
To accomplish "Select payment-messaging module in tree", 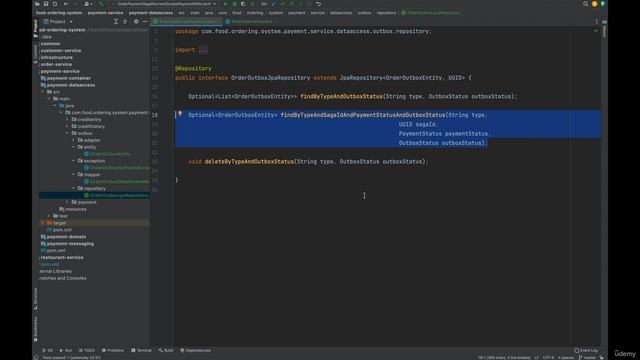I will point(67,244).
